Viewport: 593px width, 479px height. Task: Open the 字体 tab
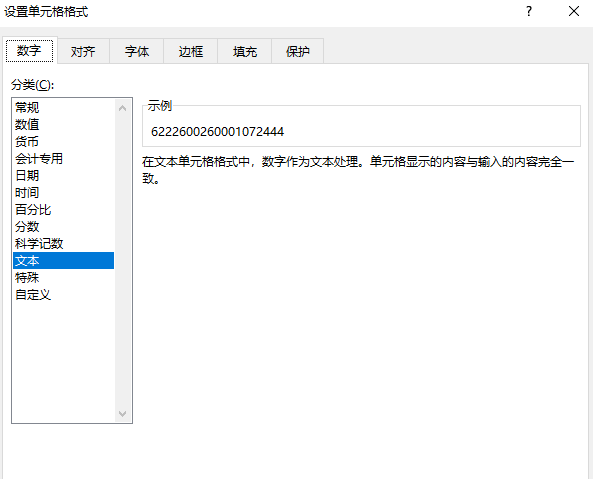137,51
